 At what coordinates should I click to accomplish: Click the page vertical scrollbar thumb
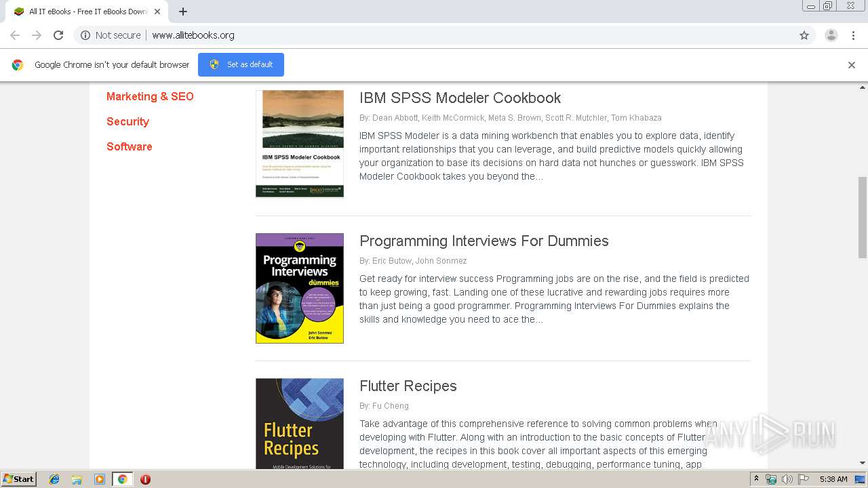click(x=863, y=217)
